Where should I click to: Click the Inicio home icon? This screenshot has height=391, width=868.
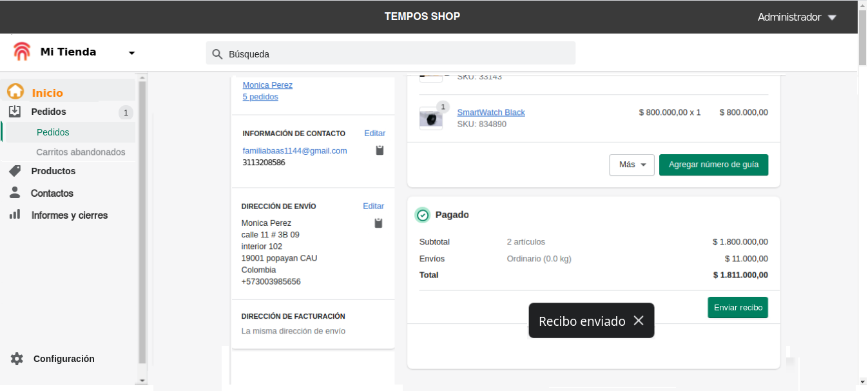tap(15, 92)
